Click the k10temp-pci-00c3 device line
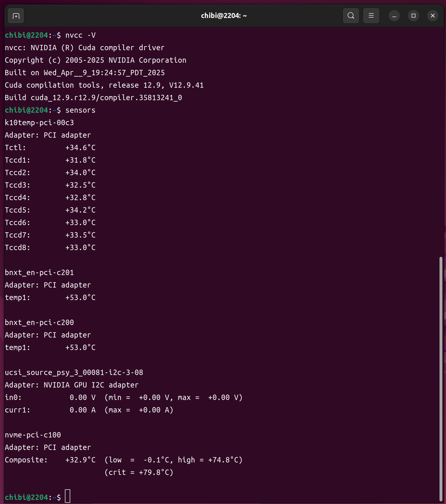 pyautogui.click(x=39, y=123)
